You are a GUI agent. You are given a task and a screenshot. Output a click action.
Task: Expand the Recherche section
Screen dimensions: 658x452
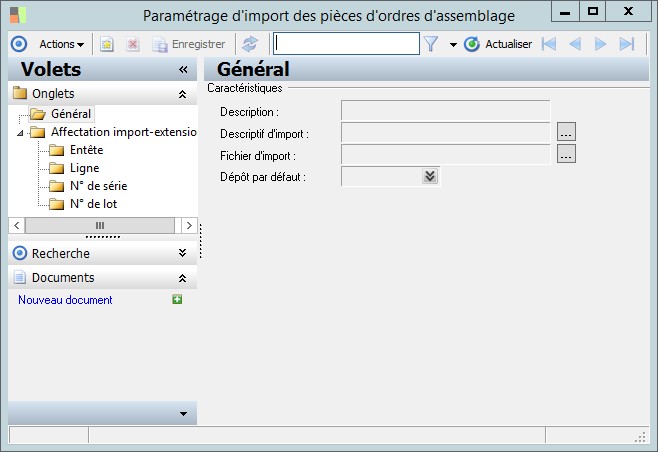click(182, 253)
